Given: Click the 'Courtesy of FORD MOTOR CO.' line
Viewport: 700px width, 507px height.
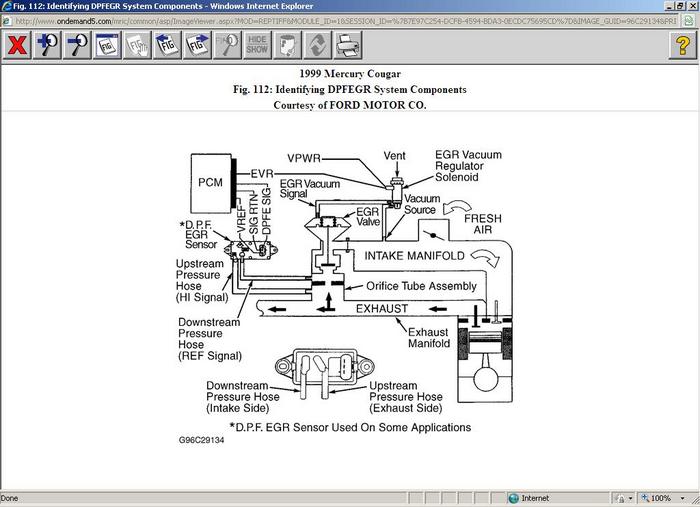Looking at the screenshot, I should coord(350,105).
